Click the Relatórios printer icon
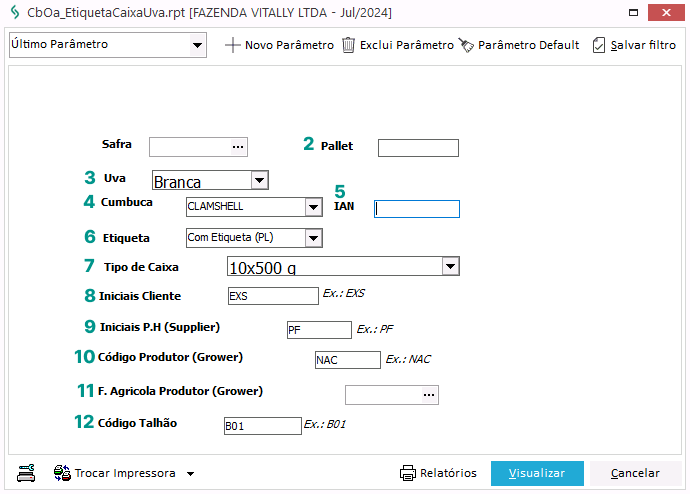This screenshot has height=494, width=690. click(x=407, y=473)
